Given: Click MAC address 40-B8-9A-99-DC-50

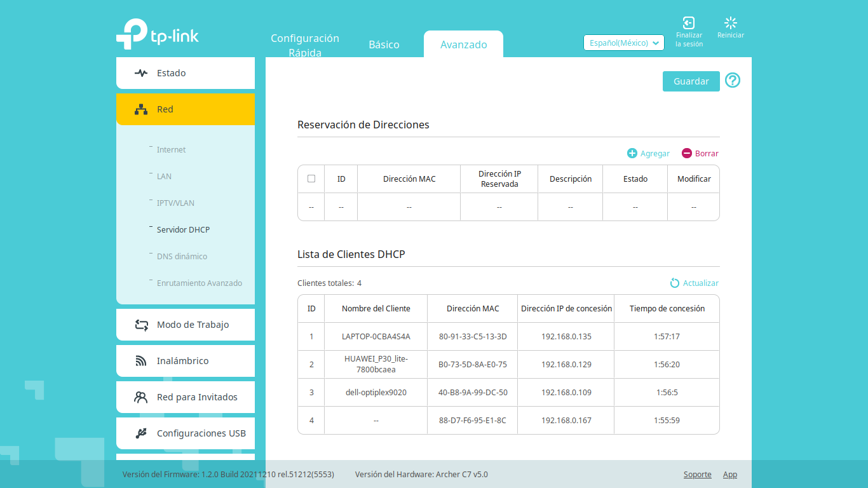Looking at the screenshot, I should (x=473, y=392).
